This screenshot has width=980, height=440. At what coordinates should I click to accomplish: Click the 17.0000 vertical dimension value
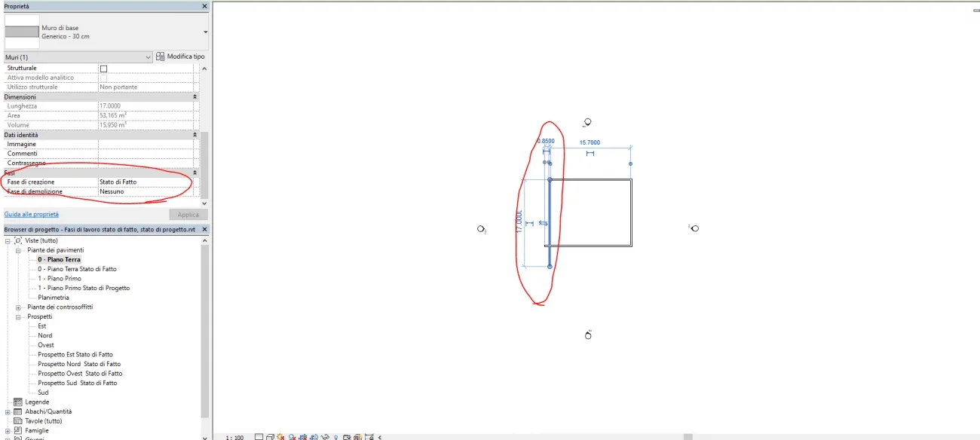click(519, 222)
